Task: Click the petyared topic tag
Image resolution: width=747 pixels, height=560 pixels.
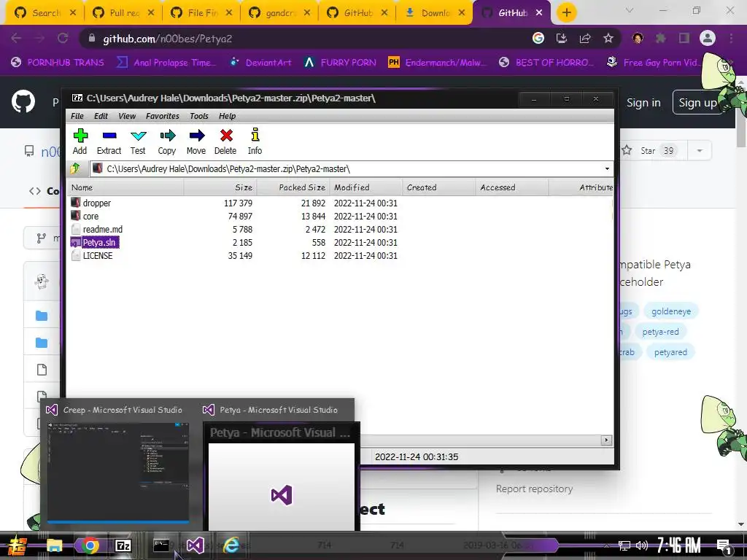Action: coord(670,352)
